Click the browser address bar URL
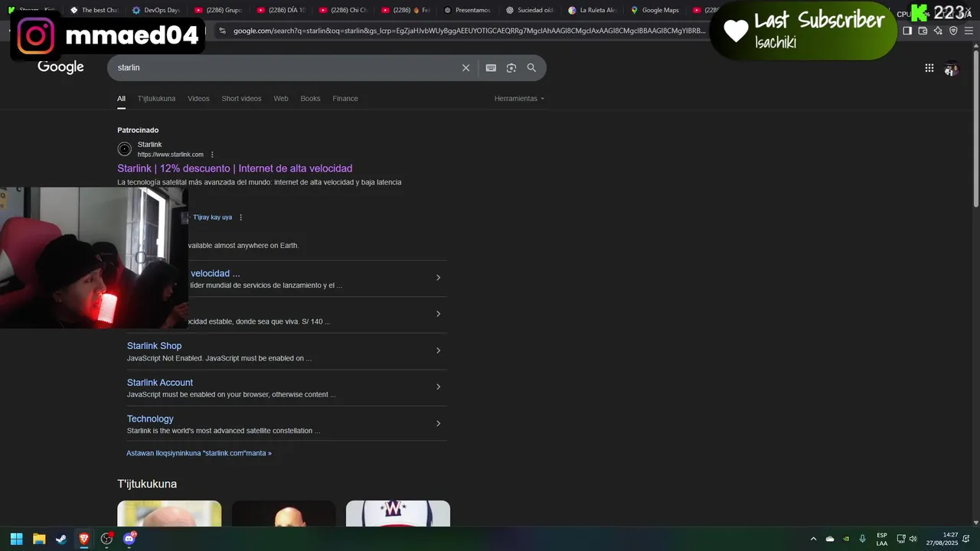 (469, 31)
